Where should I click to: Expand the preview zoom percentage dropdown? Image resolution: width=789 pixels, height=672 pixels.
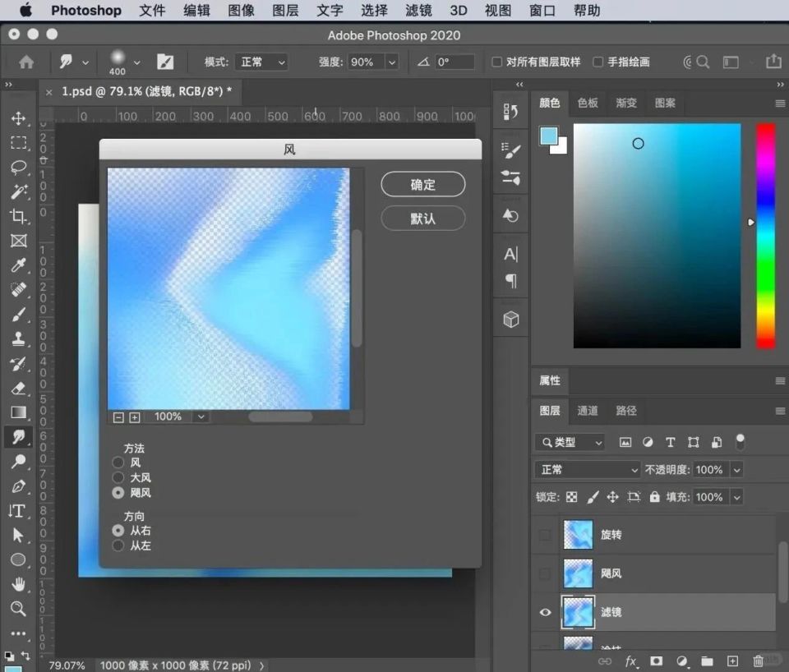(201, 417)
